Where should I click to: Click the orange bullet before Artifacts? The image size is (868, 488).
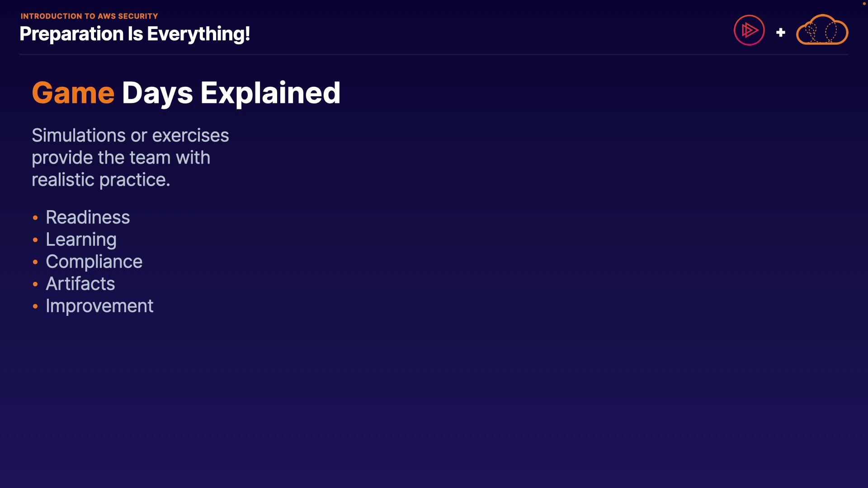pyautogui.click(x=35, y=284)
